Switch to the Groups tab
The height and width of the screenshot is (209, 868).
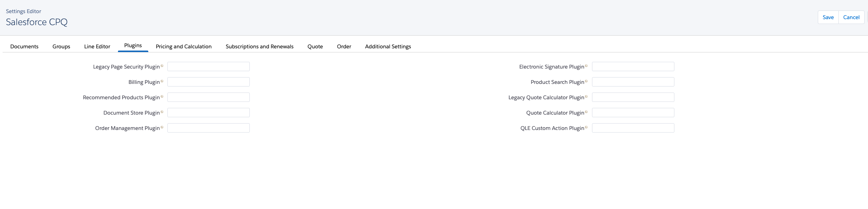[x=61, y=46]
